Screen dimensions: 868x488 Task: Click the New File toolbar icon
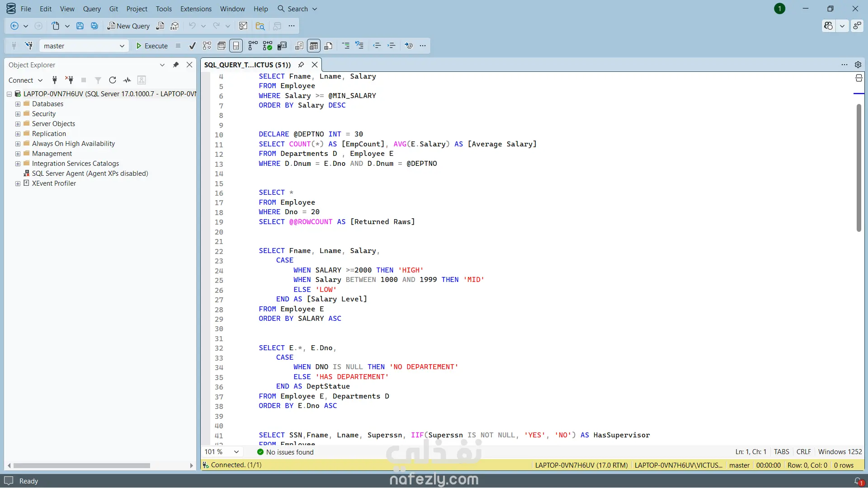click(55, 26)
